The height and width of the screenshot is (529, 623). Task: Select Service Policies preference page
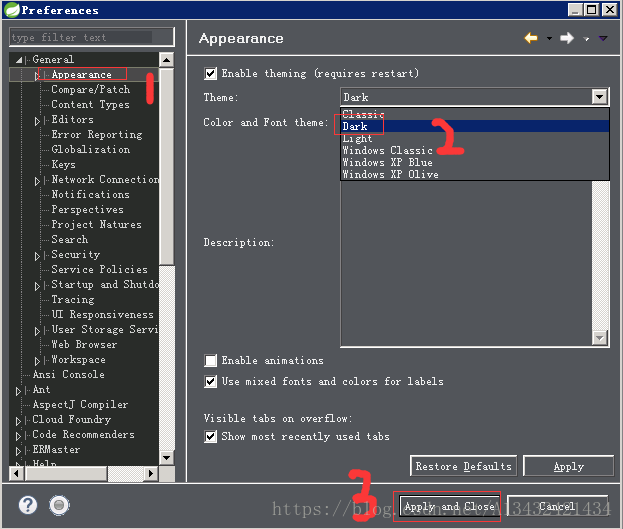click(99, 269)
